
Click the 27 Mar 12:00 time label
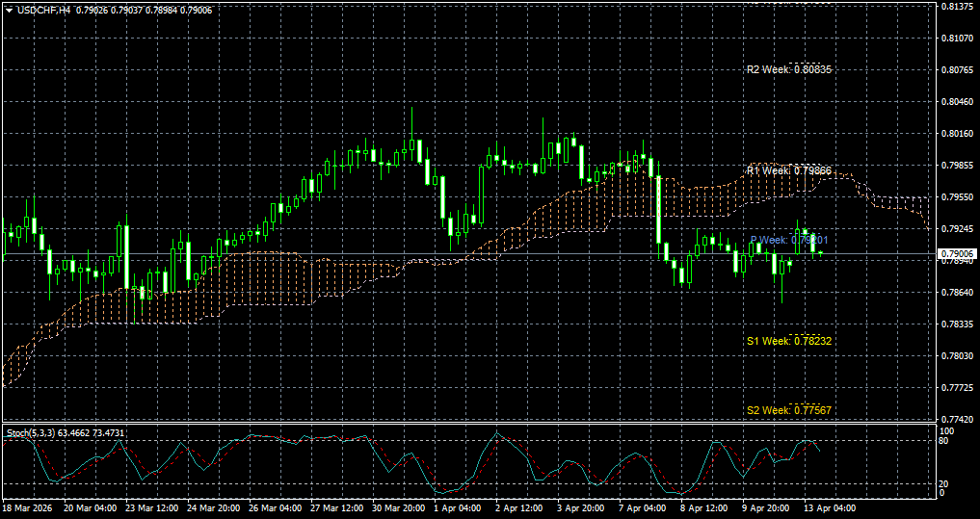pos(337,508)
